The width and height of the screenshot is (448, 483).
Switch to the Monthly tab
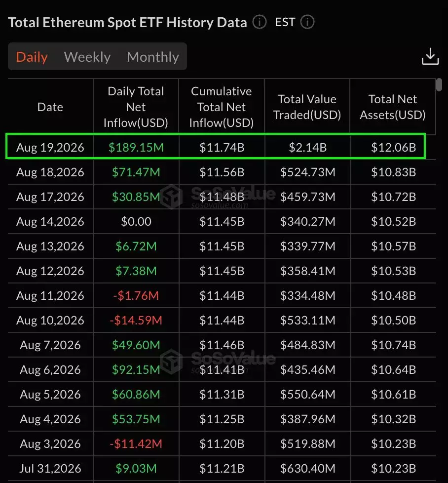(x=153, y=57)
